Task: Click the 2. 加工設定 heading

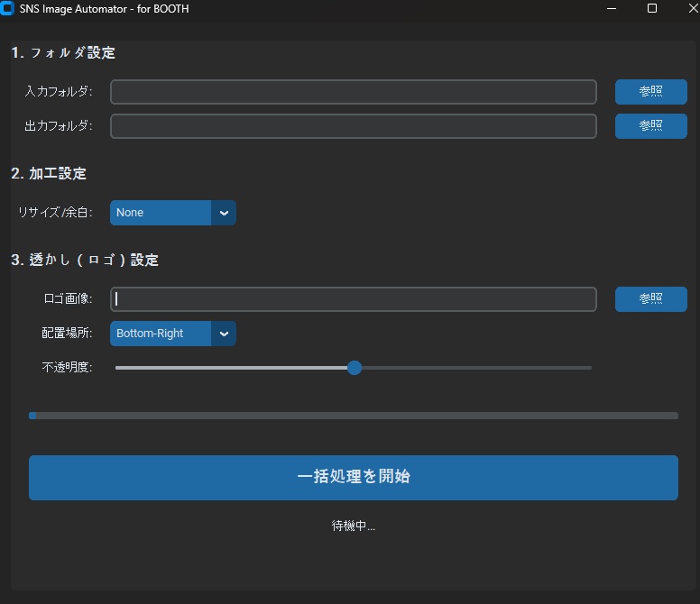Action: coord(49,173)
